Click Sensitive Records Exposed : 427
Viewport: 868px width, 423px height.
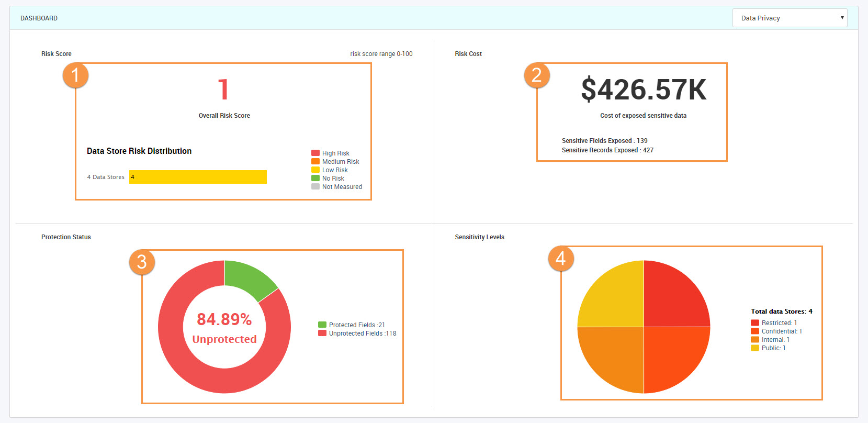[x=607, y=150]
